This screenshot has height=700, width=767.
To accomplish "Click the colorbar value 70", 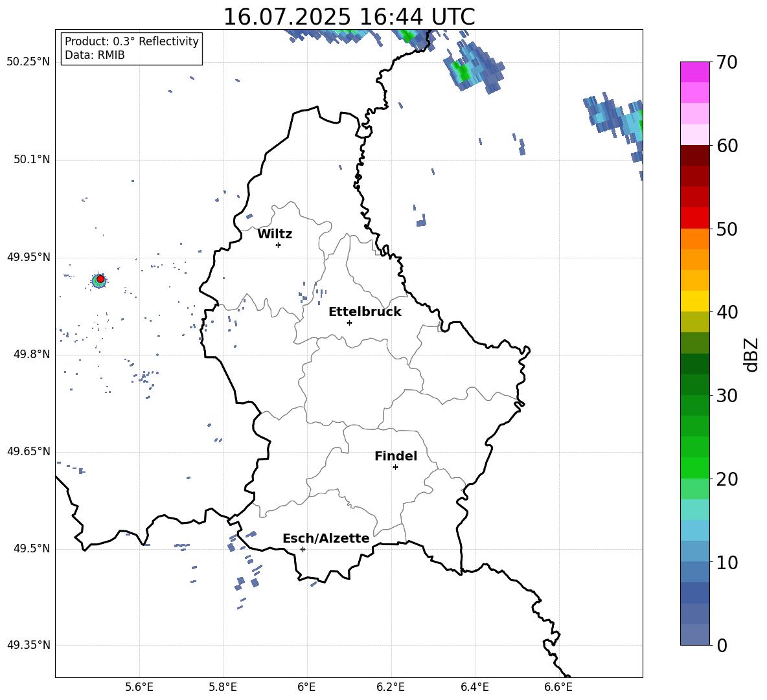I will coord(727,63).
